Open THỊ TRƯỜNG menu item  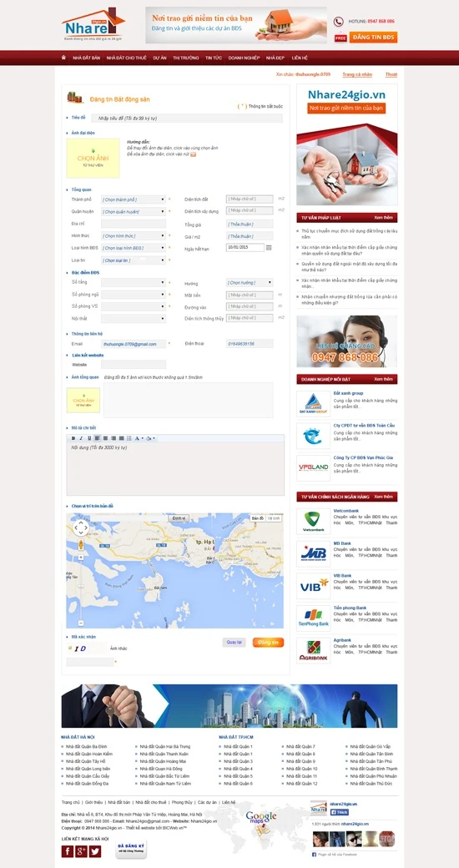(x=186, y=58)
